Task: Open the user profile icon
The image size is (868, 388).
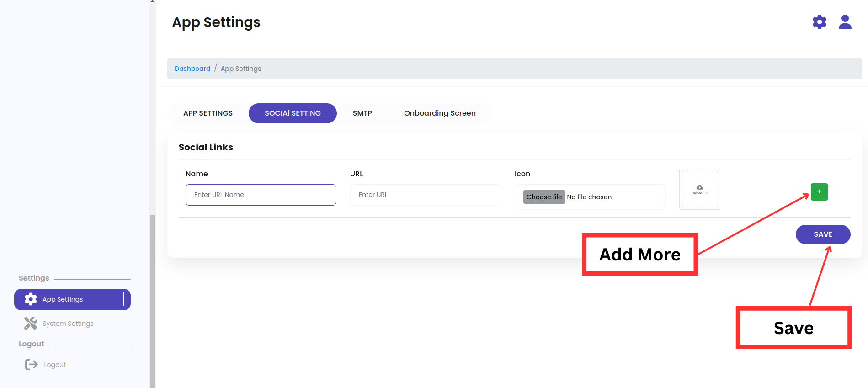Action: [845, 22]
